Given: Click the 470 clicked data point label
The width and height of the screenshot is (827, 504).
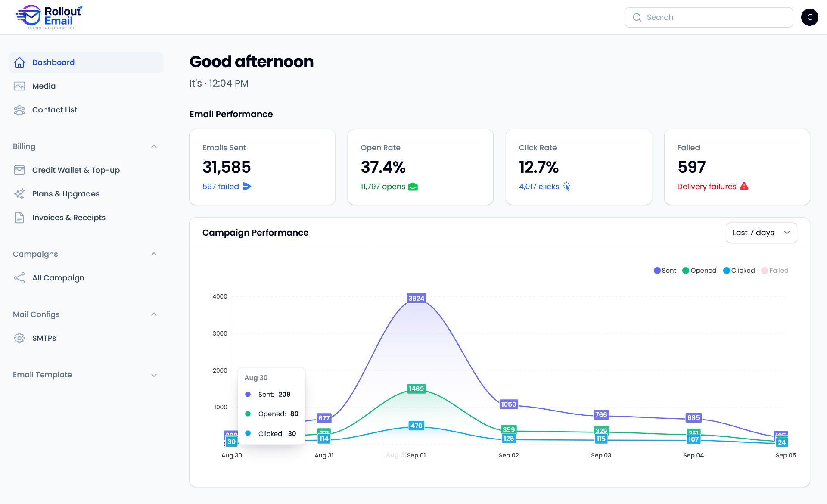Looking at the screenshot, I should (x=416, y=426).
